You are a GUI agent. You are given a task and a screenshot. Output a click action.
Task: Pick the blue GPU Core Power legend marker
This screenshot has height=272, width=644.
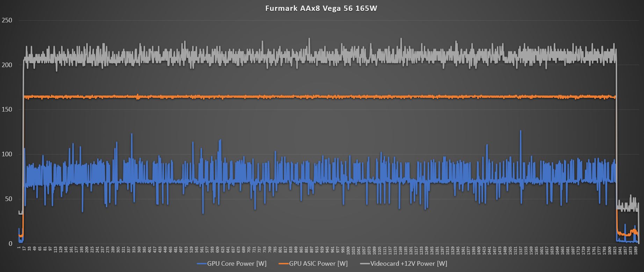tap(202, 264)
